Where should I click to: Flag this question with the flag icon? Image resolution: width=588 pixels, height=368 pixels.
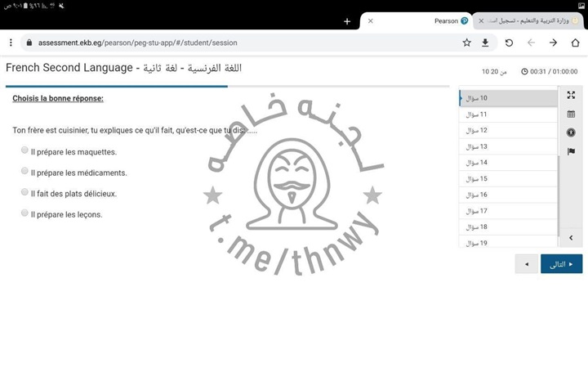click(571, 151)
